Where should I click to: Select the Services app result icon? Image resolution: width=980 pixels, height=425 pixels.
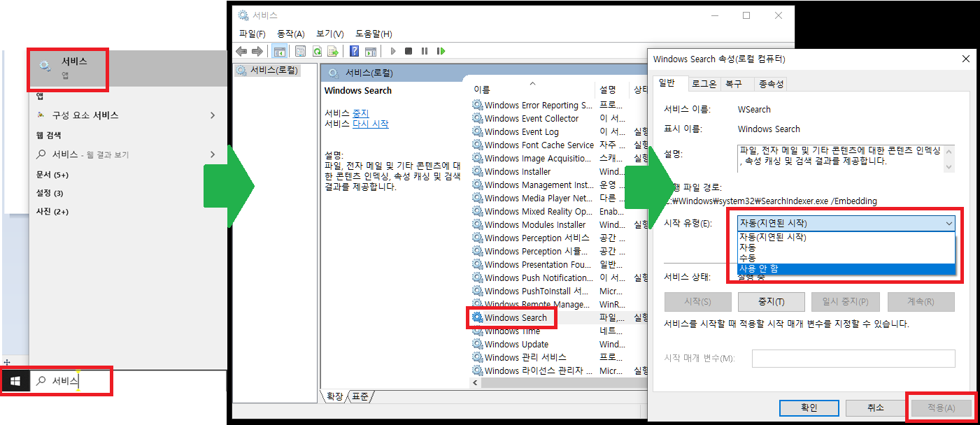[x=45, y=66]
